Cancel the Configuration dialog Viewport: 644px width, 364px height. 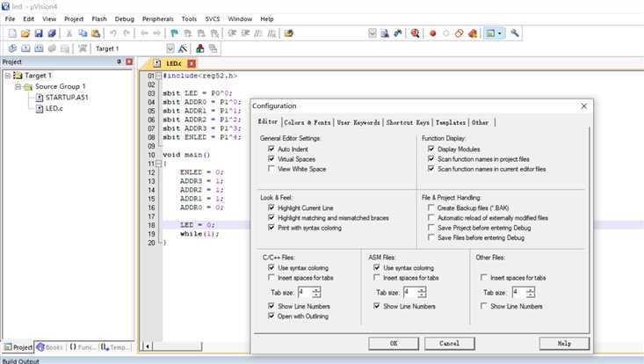(449, 344)
